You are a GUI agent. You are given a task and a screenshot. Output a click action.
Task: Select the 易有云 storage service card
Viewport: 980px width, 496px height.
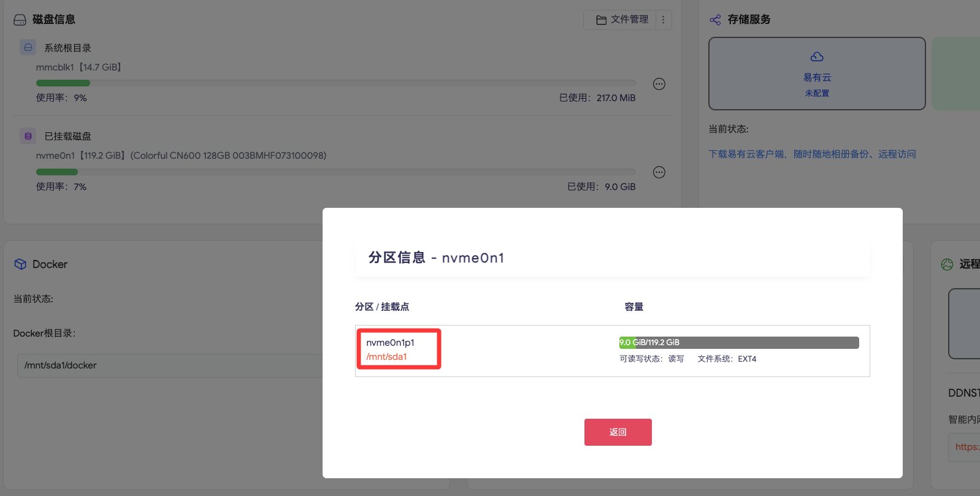[x=817, y=74]
